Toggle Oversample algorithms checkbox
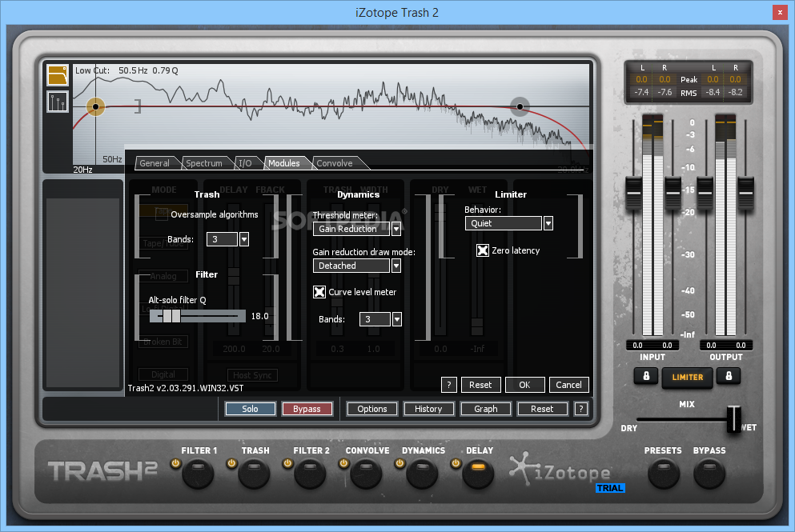This screenshot has height=532, width=795. 161,214
